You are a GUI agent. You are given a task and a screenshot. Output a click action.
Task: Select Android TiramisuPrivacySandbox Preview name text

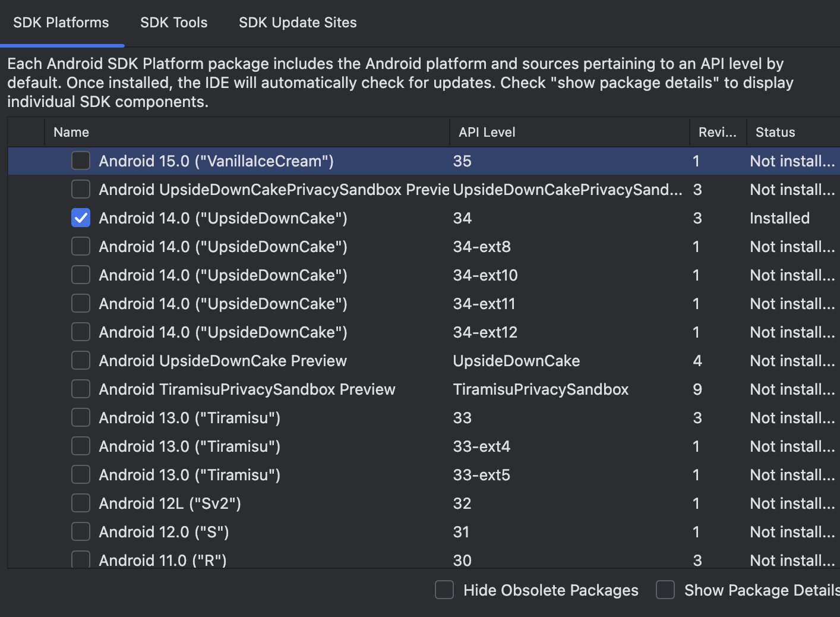tap(247, 389)
